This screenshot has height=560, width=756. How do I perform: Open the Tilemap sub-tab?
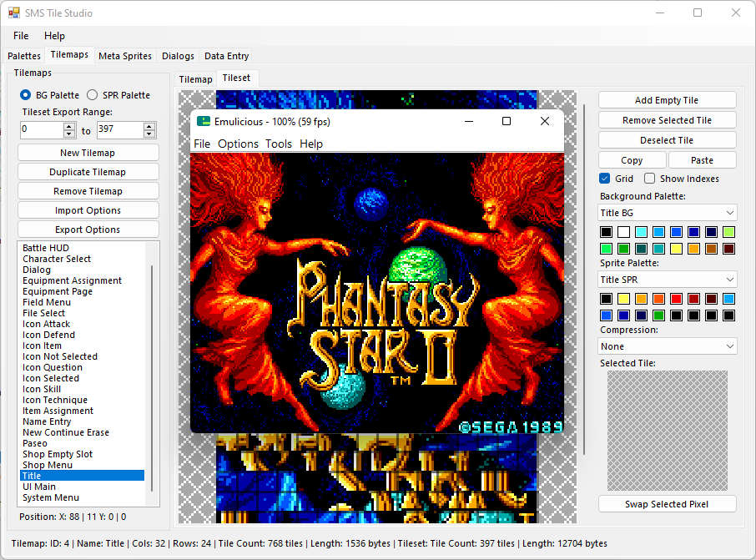coord(195,79)
